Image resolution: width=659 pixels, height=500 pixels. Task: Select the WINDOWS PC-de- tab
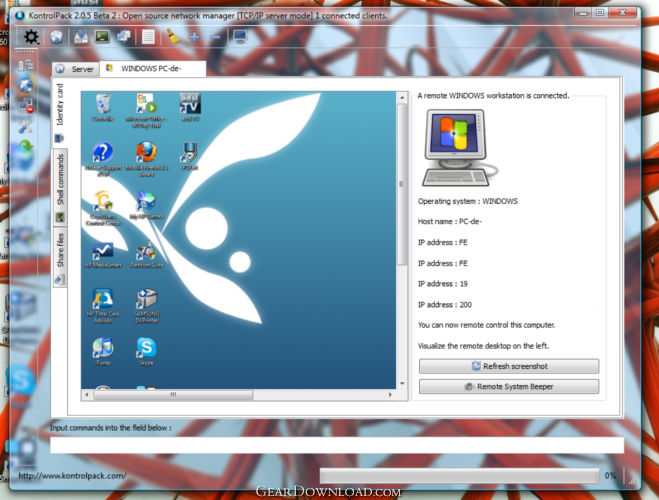pyautogui.click(x=153, y=68)
